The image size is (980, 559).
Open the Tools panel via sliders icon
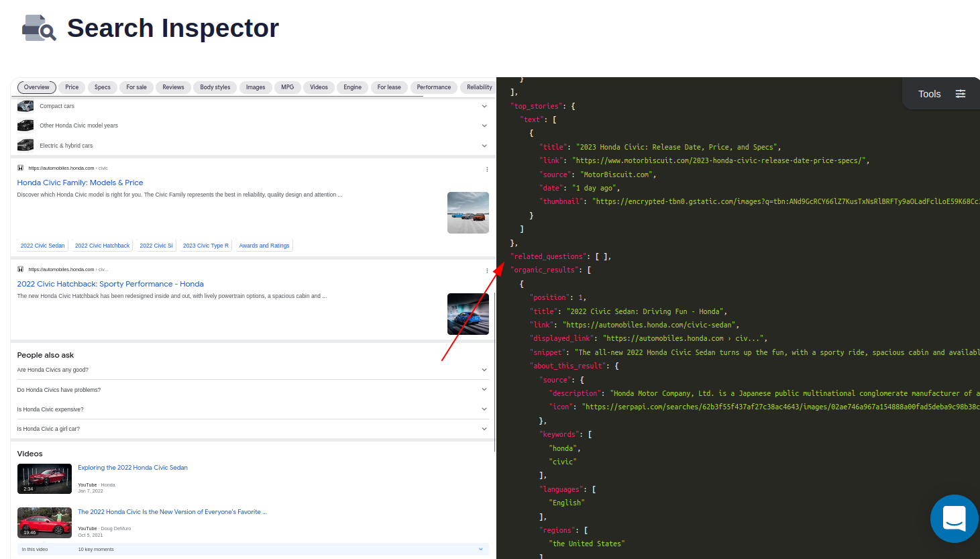960,94
